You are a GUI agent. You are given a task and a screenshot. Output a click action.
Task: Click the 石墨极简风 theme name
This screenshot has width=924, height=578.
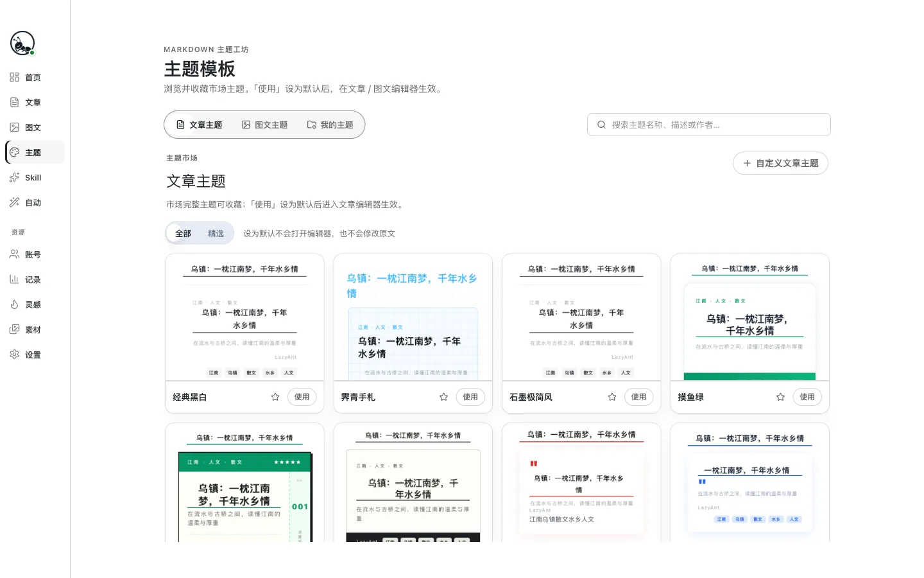[x=531, y=397]
